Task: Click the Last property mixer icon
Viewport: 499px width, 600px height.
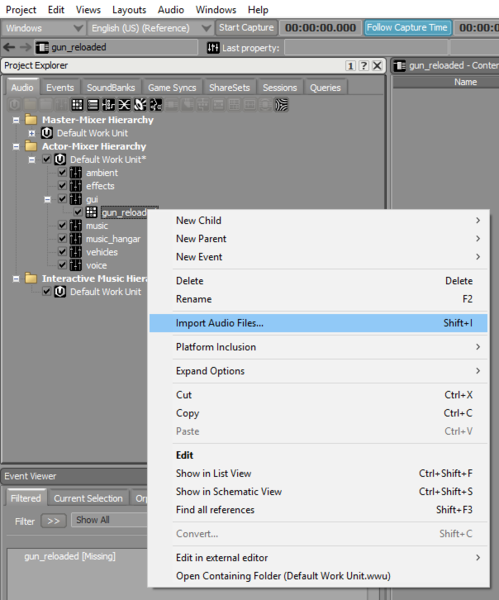Action: [x=213, y=48]
